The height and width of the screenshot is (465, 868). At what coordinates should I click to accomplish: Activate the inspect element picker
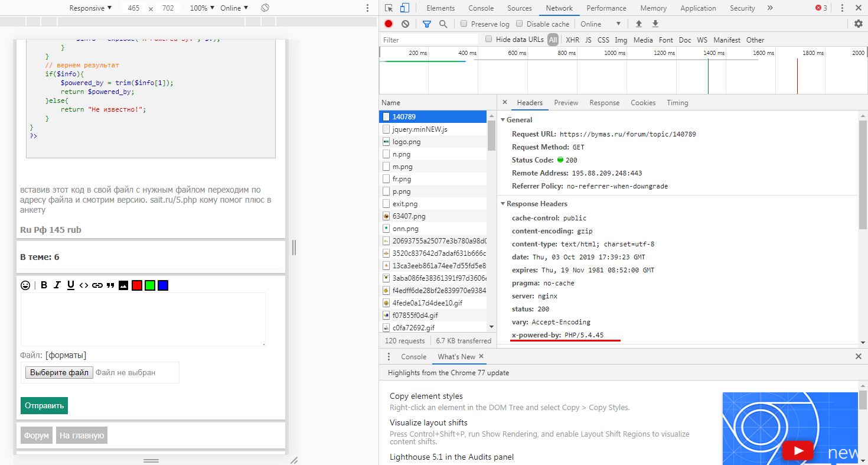coord(389,8)
